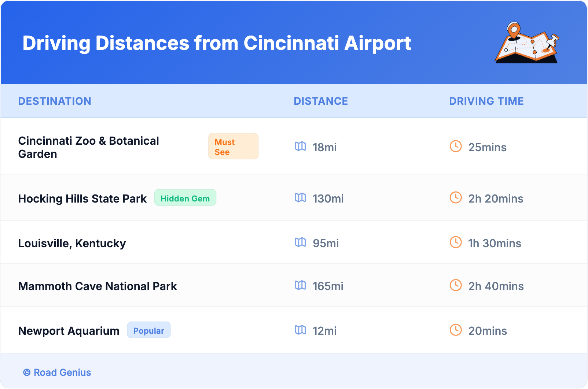The image size is (588, 389).
Task: Click the Driving Time column header
Action: [486, 101]
